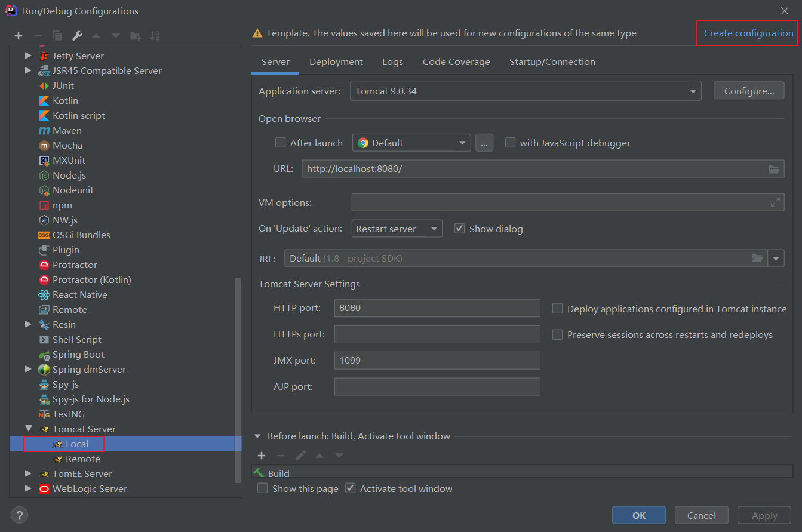Click the Mocha icon
This screenshot has height=532, width=802.
click(44, 145)
